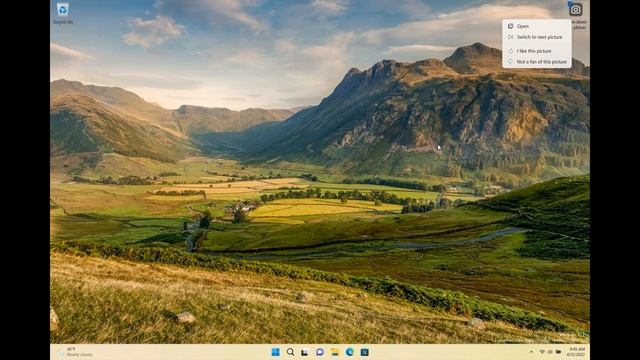
Task: Open taskbar Search
Action: pos(290,352)
